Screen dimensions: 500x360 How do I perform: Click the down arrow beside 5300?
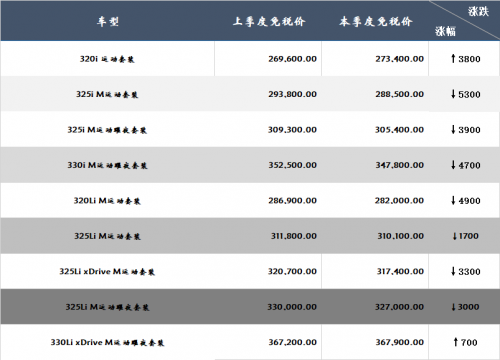pyautogui.click(x=453, y=94)
